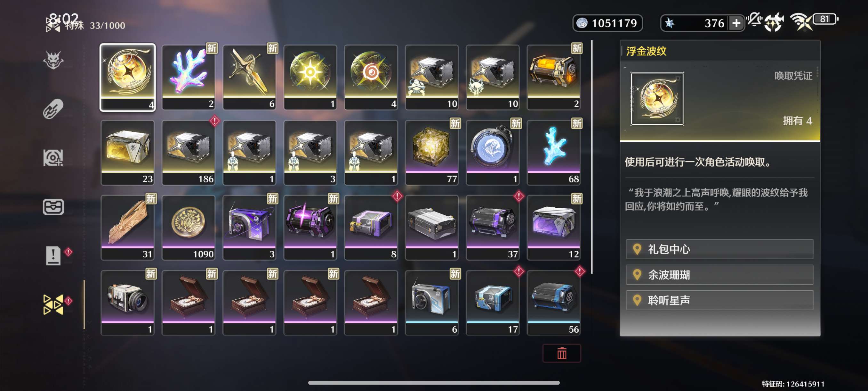Click the red trash delete icon
This screenshot has height=391, width=868.
tap(562, 353)
